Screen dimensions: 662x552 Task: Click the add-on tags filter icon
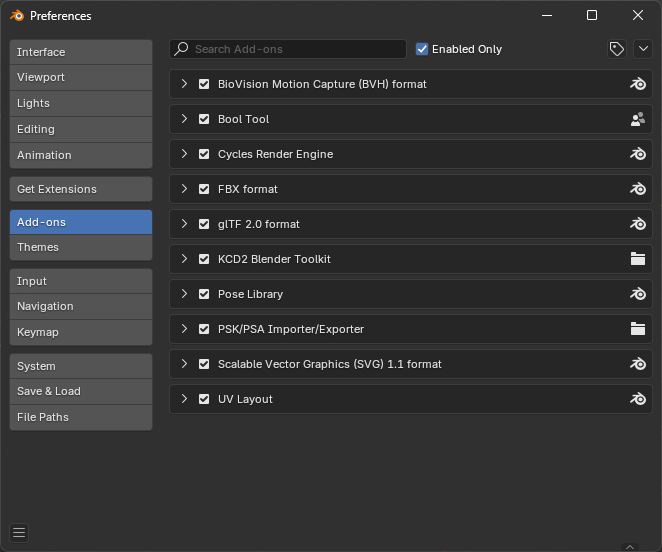point(616,49)
